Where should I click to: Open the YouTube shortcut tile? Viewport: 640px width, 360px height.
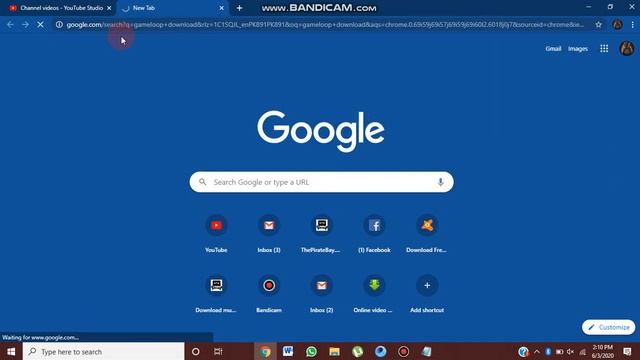pos(216,225)
